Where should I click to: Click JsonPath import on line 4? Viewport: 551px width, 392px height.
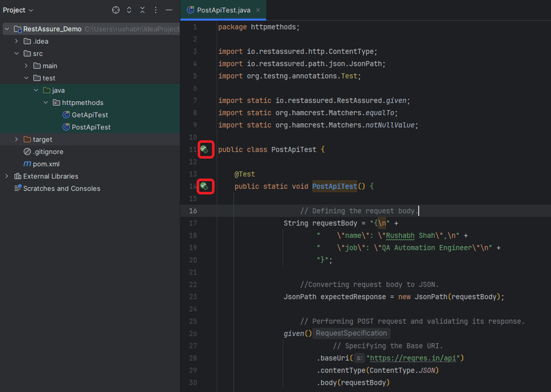302,64
